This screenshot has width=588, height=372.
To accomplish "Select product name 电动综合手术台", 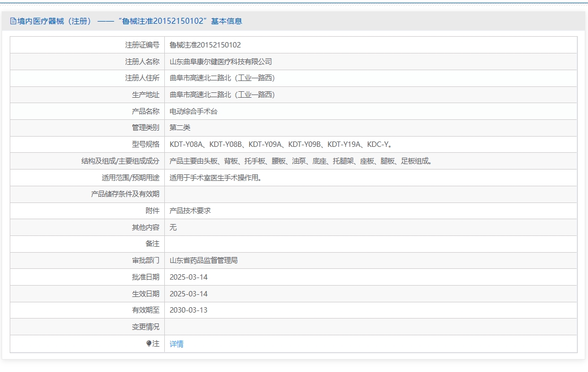I will click(x=193, y=111).
